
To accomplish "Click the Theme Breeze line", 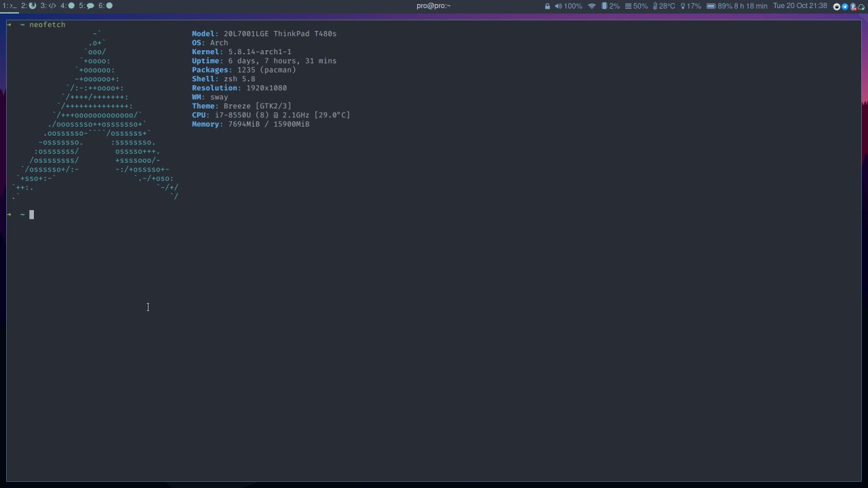I will (x=241, y=106).
